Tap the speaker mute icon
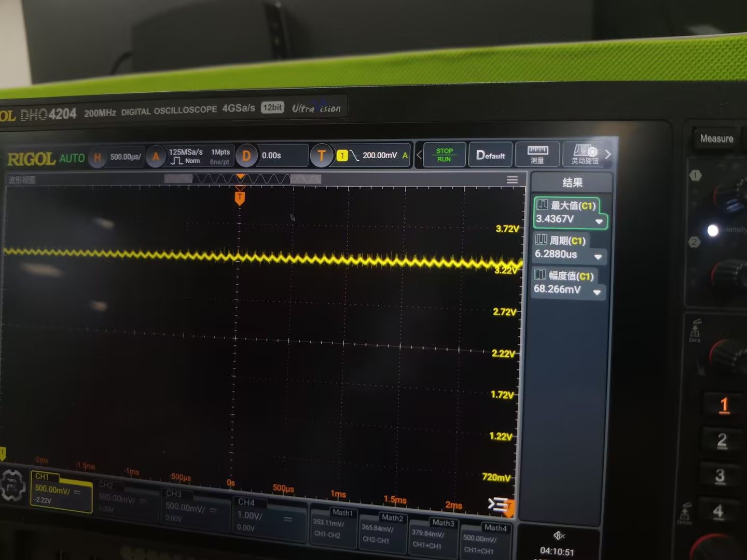This screenshot has width=747, height=560. tap(559, 535)
